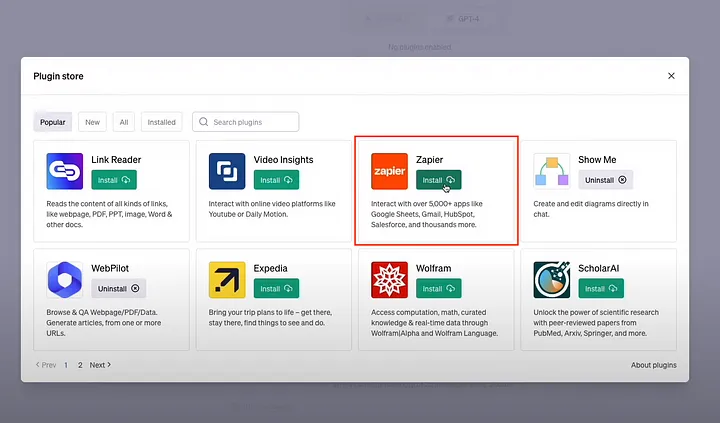
Task: Show All plugins tab
Action: pyautogui.click(x=124, y=122)
